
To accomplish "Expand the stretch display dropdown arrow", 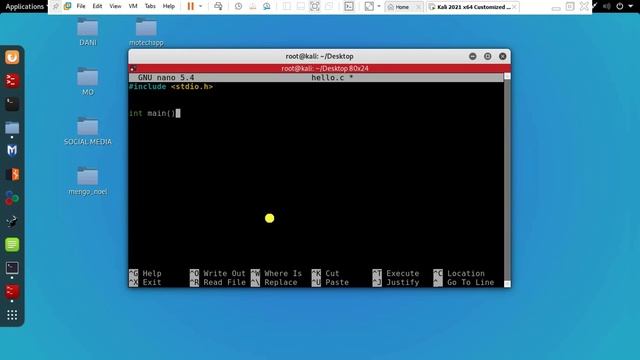I will pyautogui.click(x=379, y=7).
